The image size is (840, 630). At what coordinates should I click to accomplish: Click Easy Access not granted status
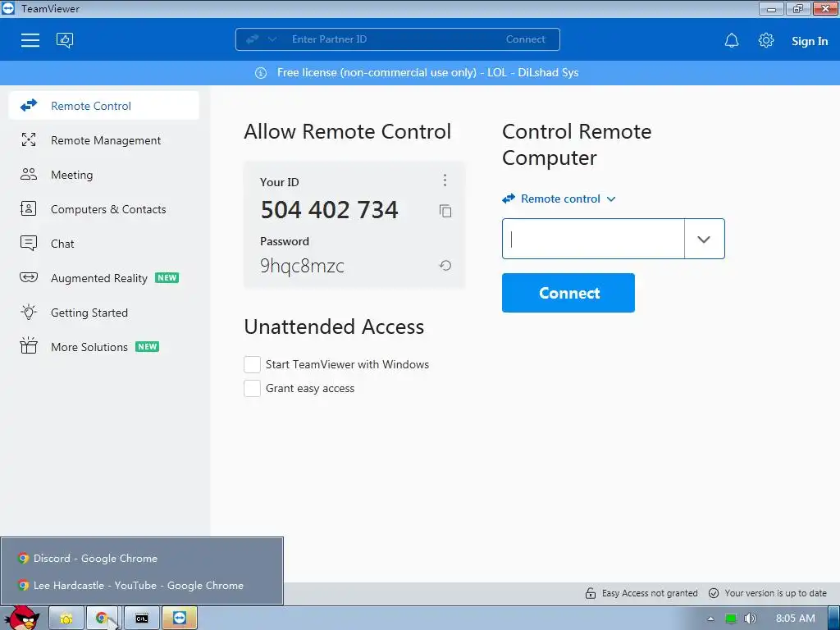click(641, 593)
